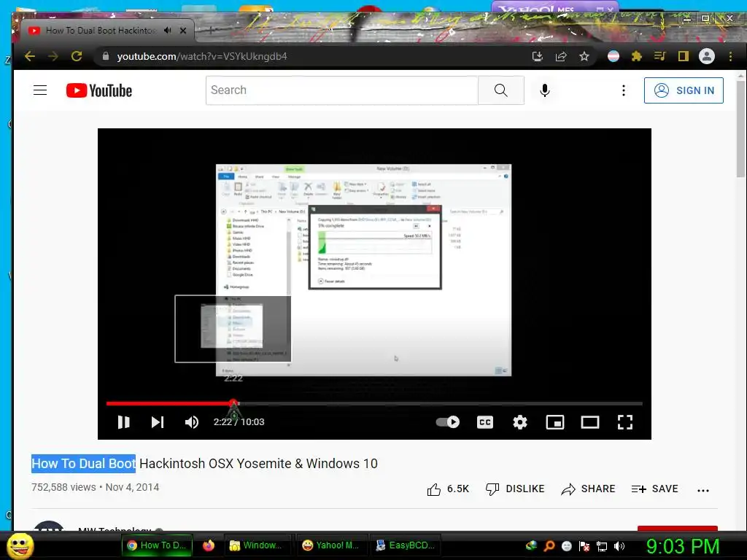This screenshot has height=560, width=747.
Task: Switch to EasyBCD... taskbar button
Action: click(x=405, y=545)
